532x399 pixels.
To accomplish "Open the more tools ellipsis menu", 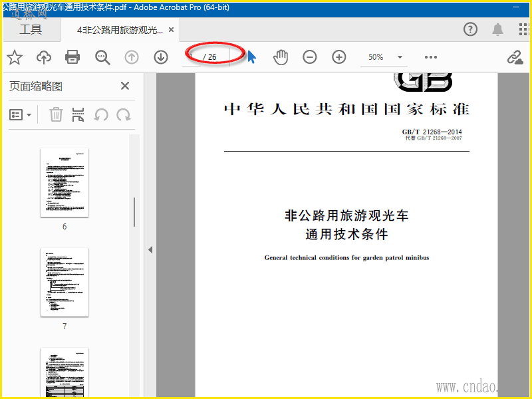I will pos(431,57).
